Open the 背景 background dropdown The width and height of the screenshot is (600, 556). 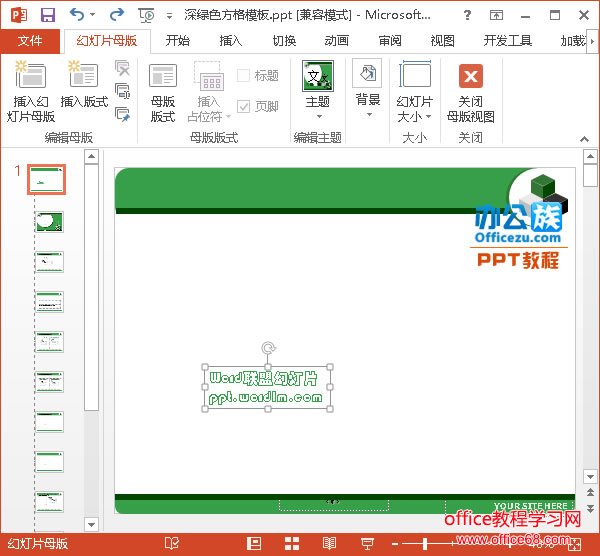pos(367,89)
